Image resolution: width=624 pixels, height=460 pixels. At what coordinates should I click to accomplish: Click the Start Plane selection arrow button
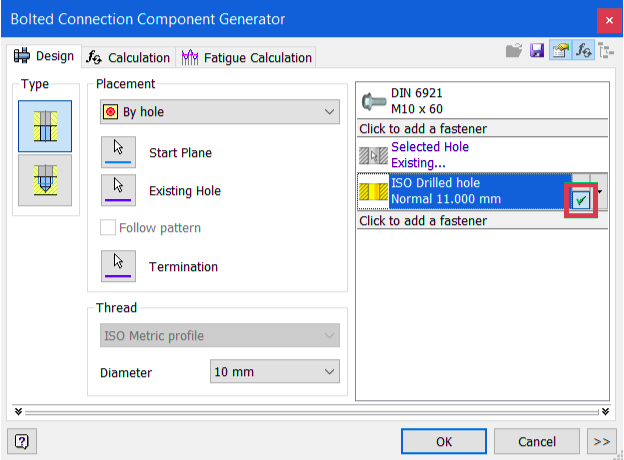pos(119,152)
